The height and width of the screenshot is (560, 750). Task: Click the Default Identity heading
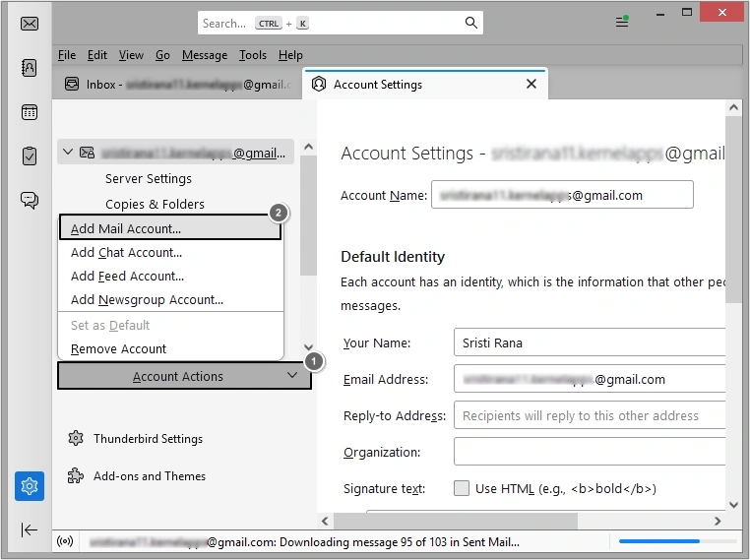tap(393, 257)
